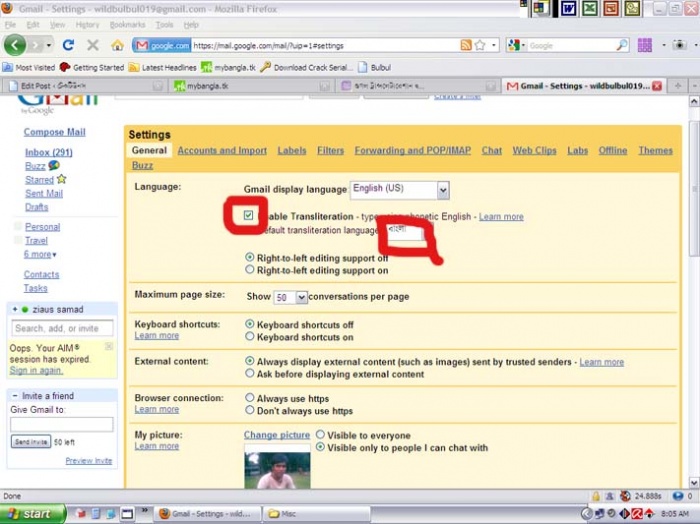The width and height of the screenshot is (700, 524).
Task: Open the bookmark star dropdown arrow
Action: point(493,46)
